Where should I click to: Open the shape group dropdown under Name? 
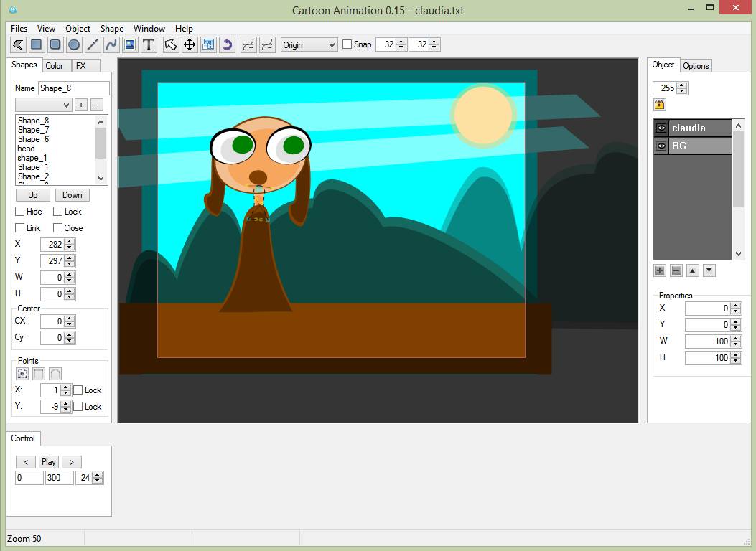coord(43,105)
